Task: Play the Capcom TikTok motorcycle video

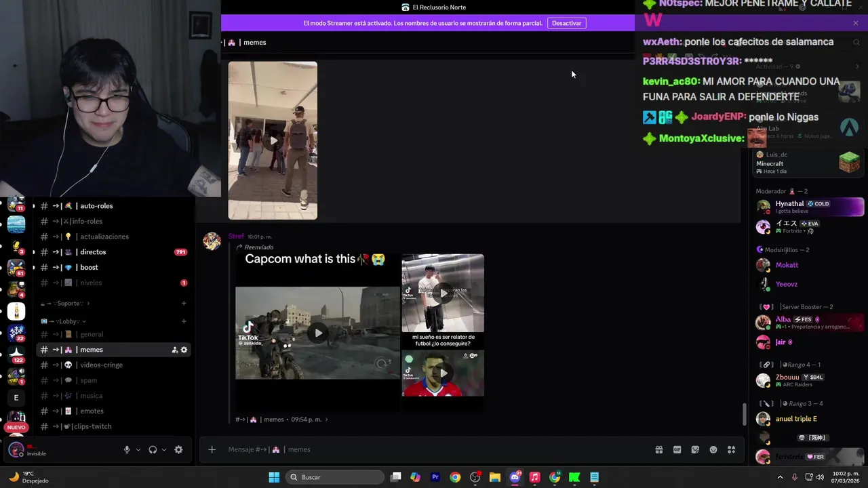Action: click(x=318, y=333)
